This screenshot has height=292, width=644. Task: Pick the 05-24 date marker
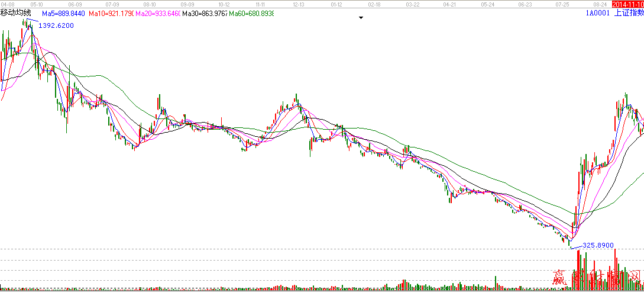tap(487, 4)
